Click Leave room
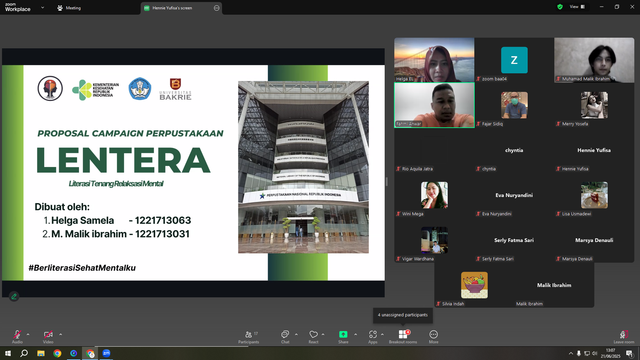The width and height of the screenshot is (640, 360). pos(624,336)
